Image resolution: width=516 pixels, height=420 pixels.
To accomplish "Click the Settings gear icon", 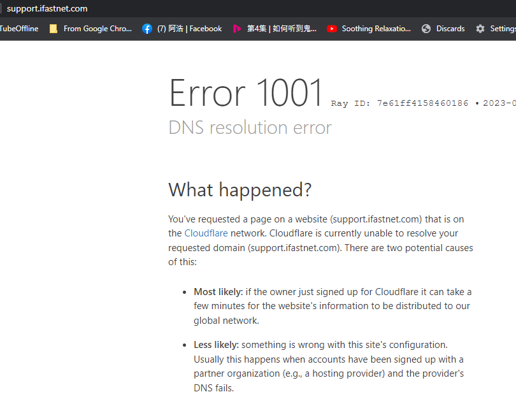I will [480, 29].
